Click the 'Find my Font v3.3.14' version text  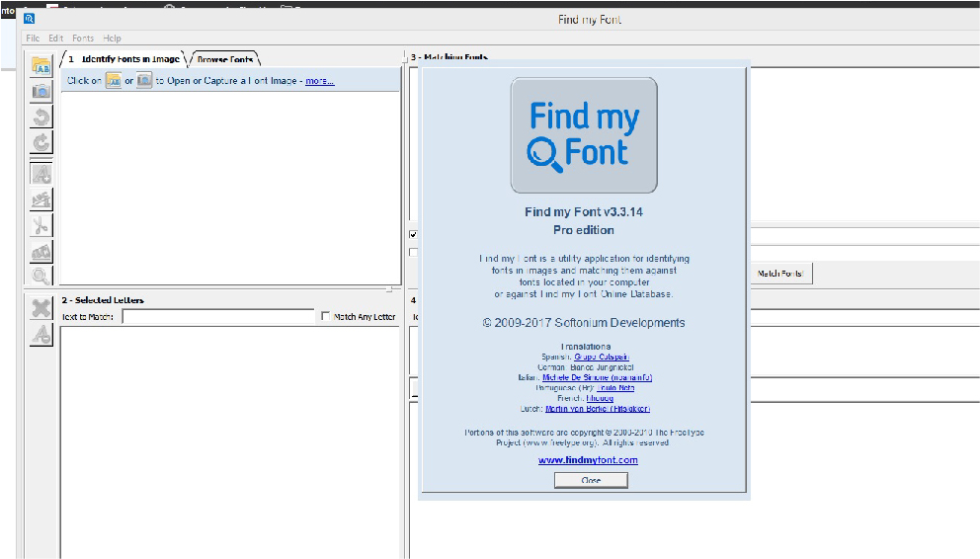tap(584, 211)
